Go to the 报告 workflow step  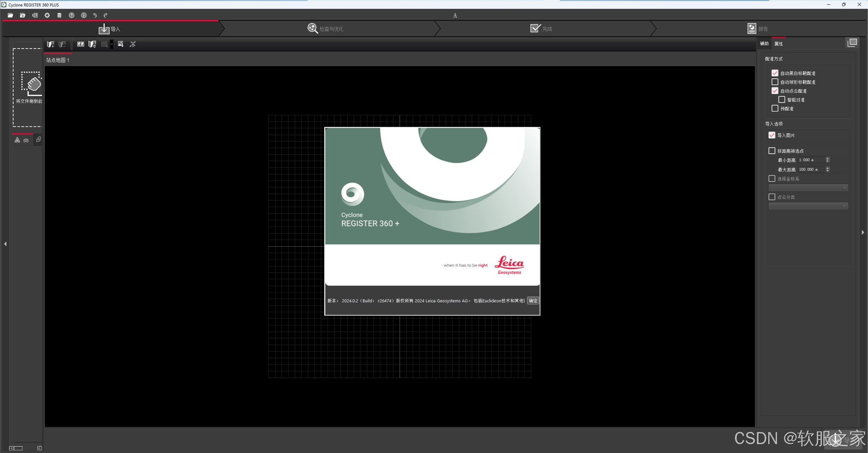(757, 29)
